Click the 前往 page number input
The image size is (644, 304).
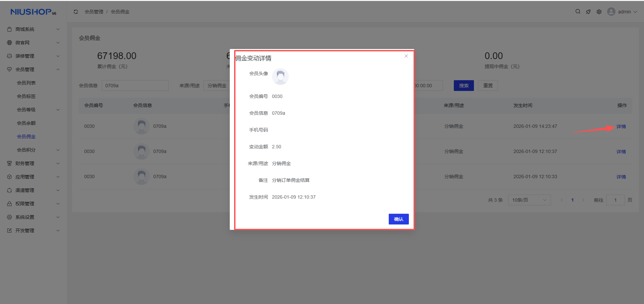(x=615, y=200)
